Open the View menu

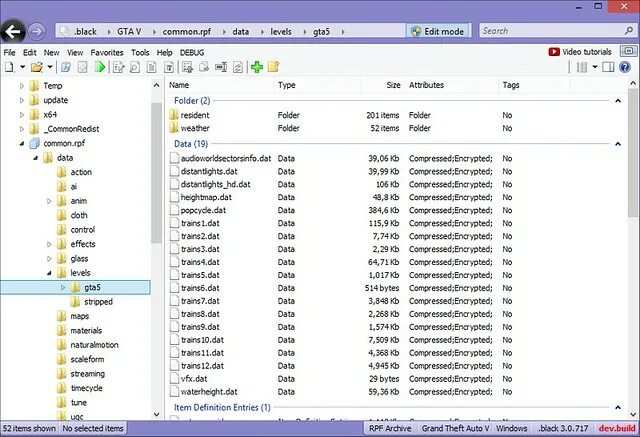pyautogui.click(x=75, y=53)
